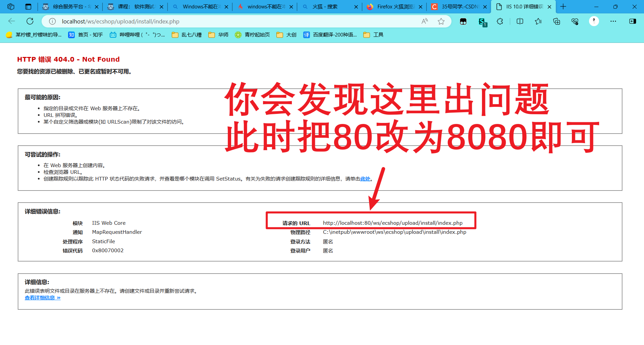Add this page to favorites star
This screenshot has height=345, width=644.
coord(441,21)
